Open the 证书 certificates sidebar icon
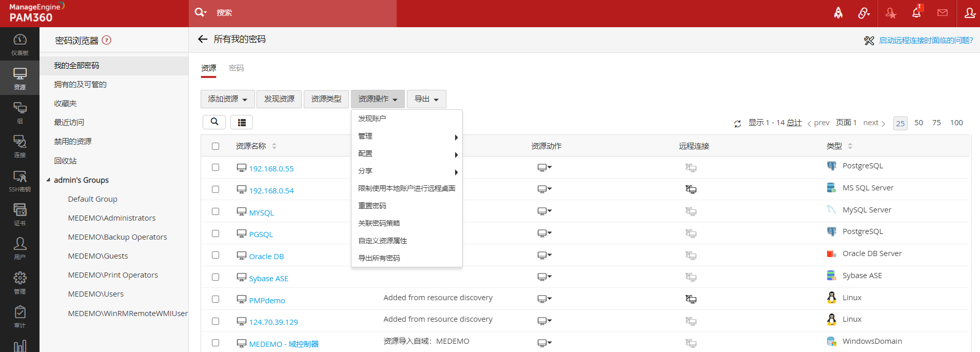The width and height of the screenshot is (980, 352). pos(19,214)
